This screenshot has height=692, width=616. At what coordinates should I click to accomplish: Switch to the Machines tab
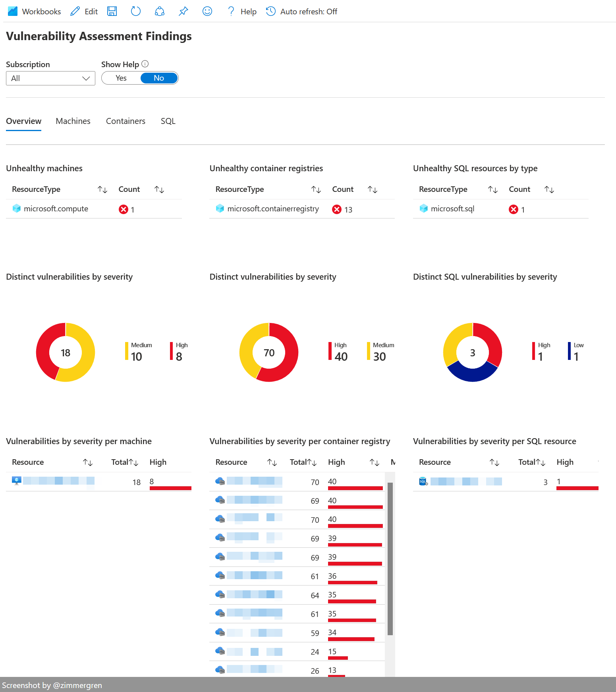73,121
